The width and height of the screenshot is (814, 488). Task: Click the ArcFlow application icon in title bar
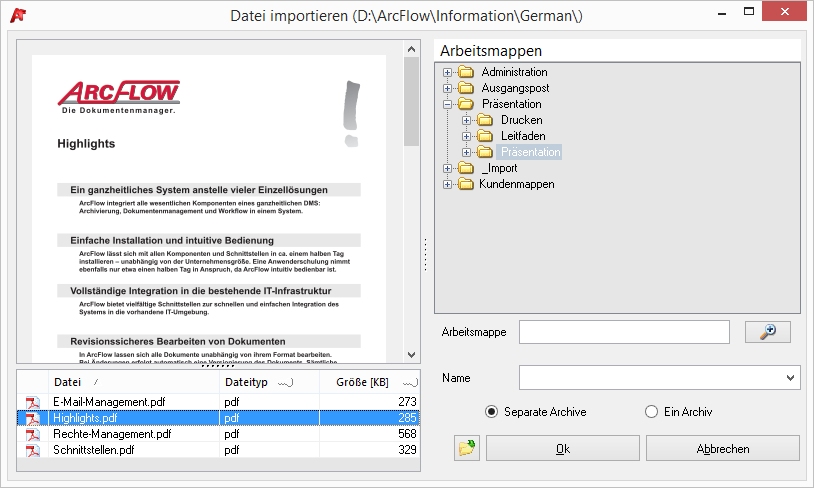click(18, 15)
